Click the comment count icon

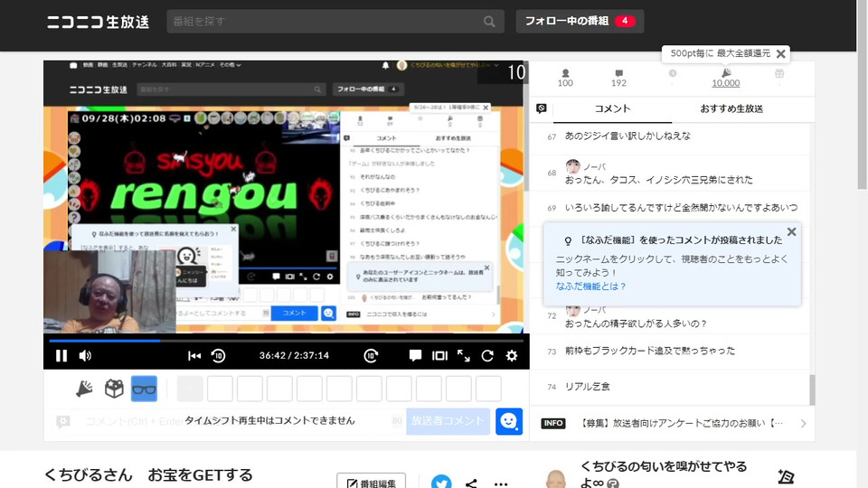[618, 73]
